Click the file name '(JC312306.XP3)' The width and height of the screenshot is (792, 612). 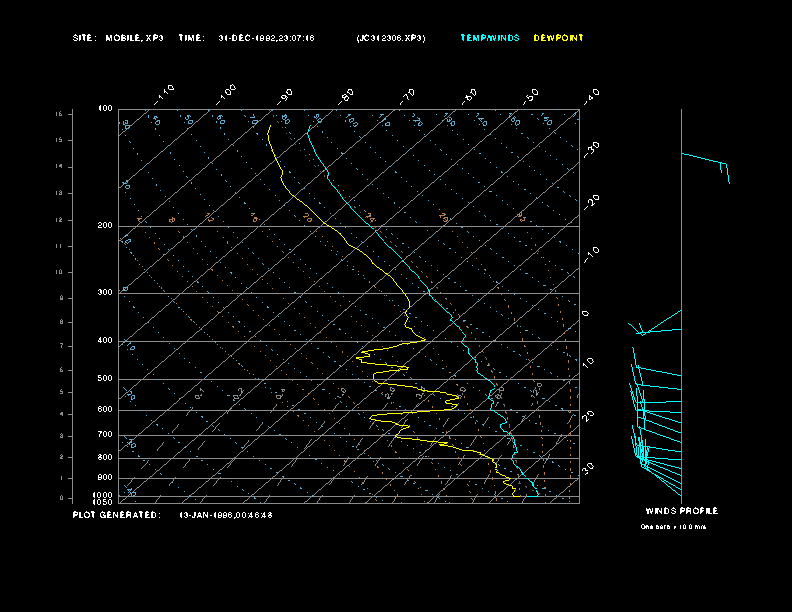click(391, 38)
